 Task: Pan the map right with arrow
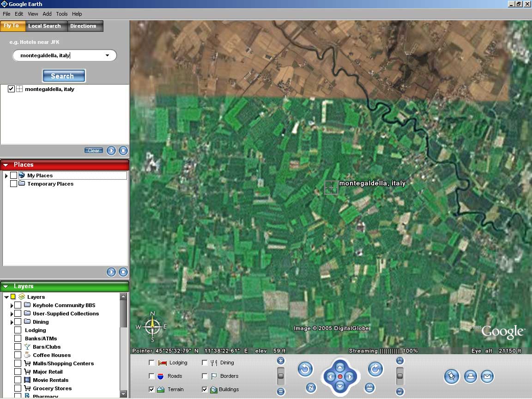(x=350, y=376)
